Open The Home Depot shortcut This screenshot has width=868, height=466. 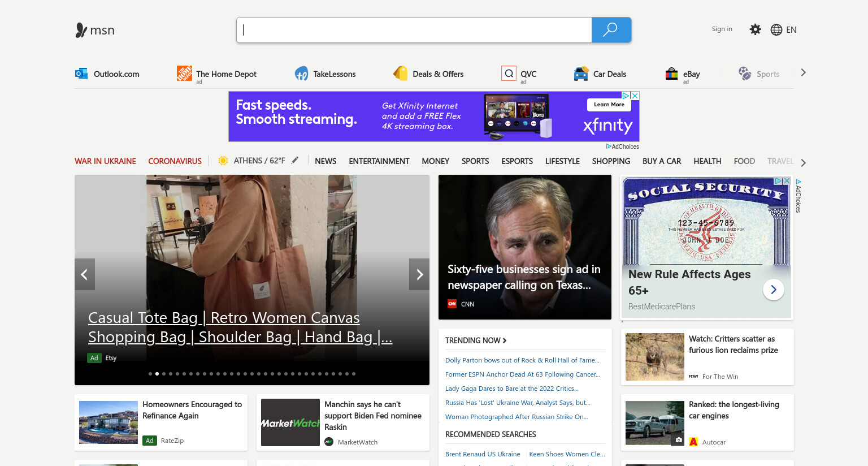click(x=217, y=74)
